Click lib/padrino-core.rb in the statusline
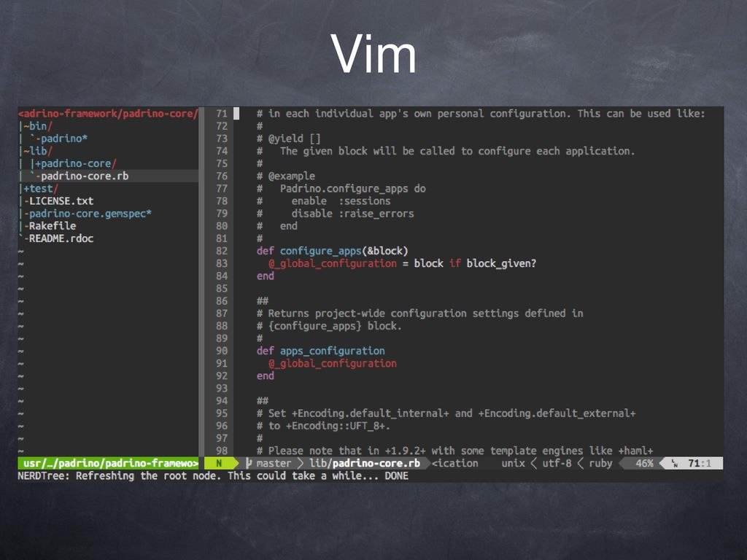 click(x=365, y=463)
